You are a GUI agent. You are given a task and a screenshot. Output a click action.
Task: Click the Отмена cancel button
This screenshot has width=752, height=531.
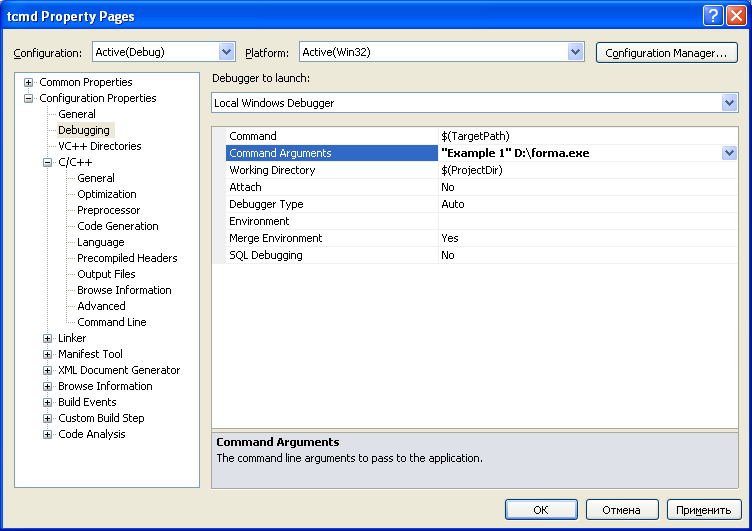[x=622, y=509]
